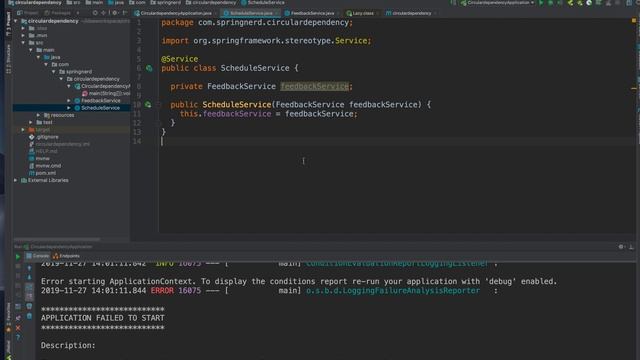
Task: Open the Console tab in Run panel
Action: 38,256
